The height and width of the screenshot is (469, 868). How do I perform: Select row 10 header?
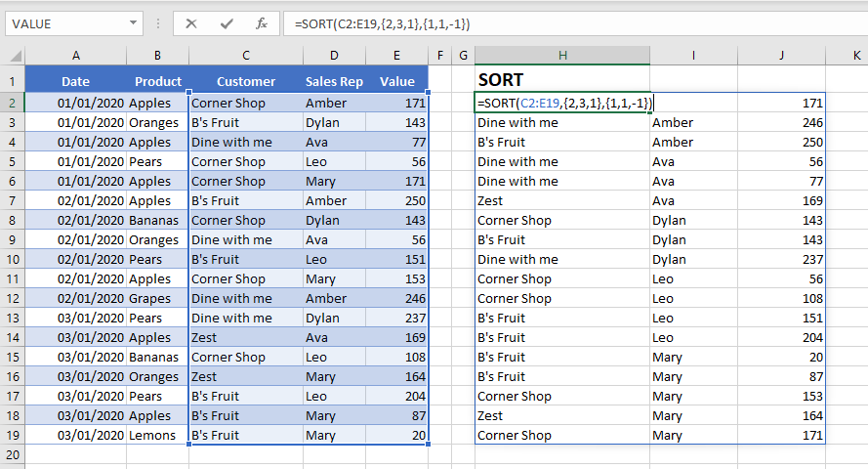(12, 259)
